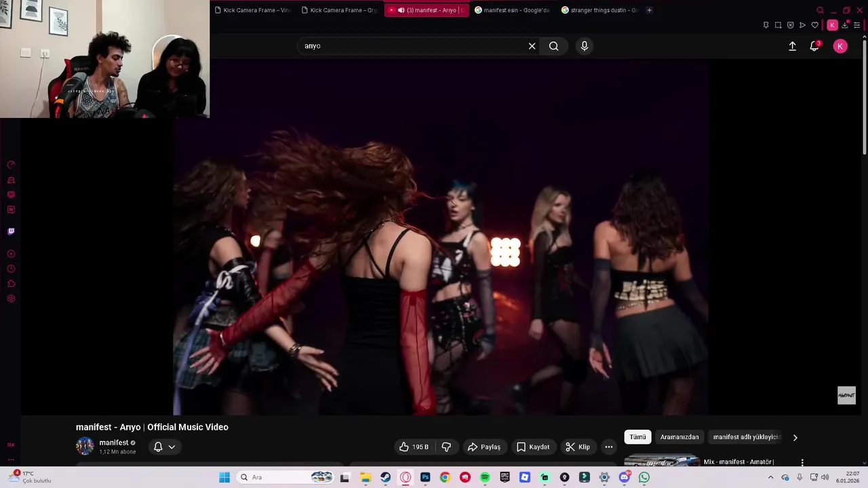The width and height of the screenshot is (868, 488).
Task: Open the Windows Start button
Action: pyautogui.click(x=224, y=477)
